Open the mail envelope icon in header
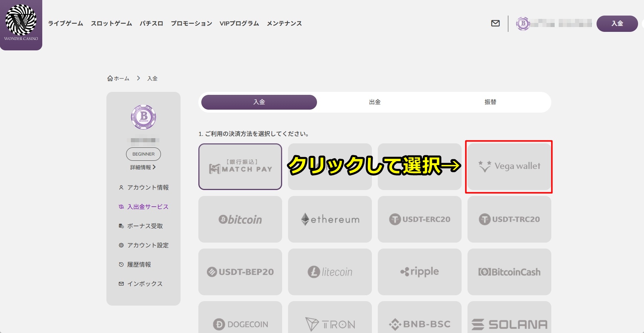The height and width of the screenshot is (333, 644). [495, 23]
